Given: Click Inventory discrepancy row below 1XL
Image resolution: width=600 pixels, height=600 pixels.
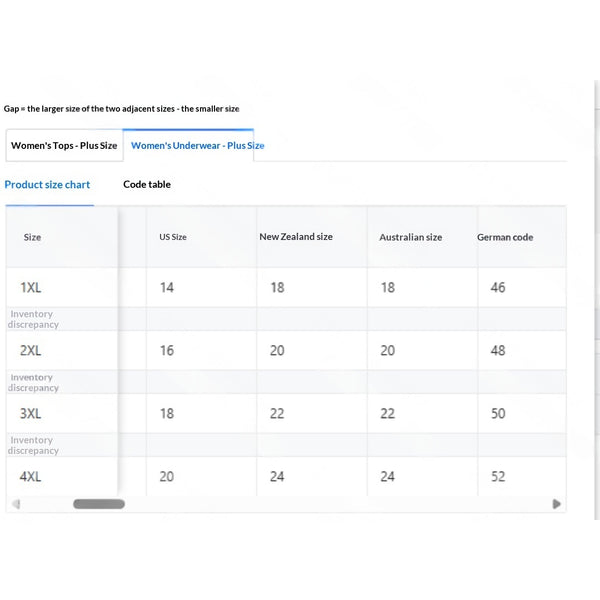Looking at the screenshot, I should [x=286, y=319].
